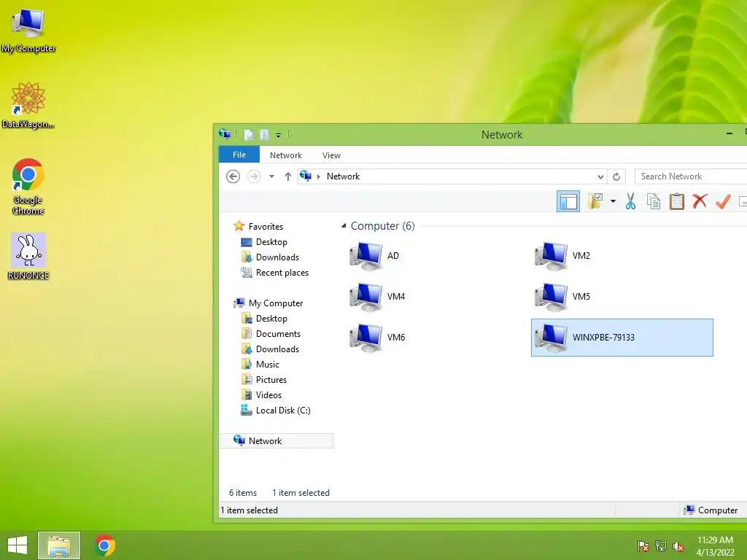Go up one level with up arrow
This screenshot has height=560, width=747.
pyautogui.click(x=287, y=176)
